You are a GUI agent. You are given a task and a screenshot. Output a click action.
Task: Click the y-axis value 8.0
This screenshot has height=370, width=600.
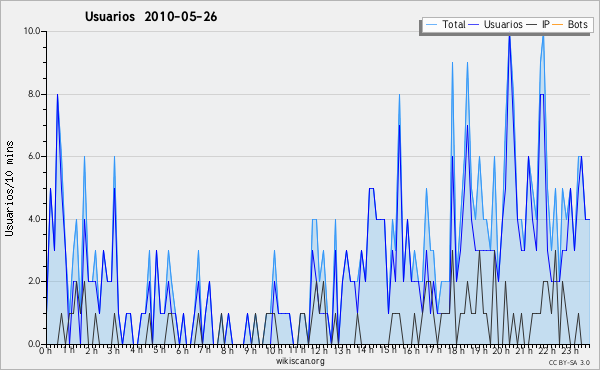34,94
